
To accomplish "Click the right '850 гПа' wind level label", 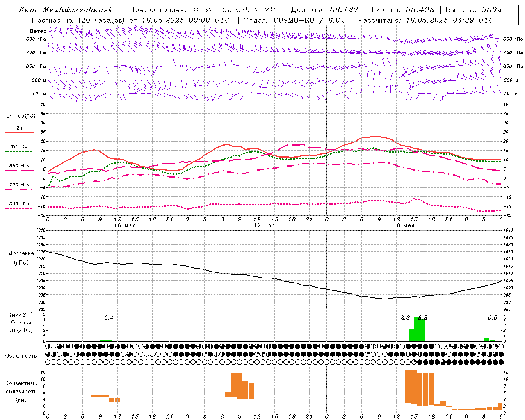I will click(513, 66).
